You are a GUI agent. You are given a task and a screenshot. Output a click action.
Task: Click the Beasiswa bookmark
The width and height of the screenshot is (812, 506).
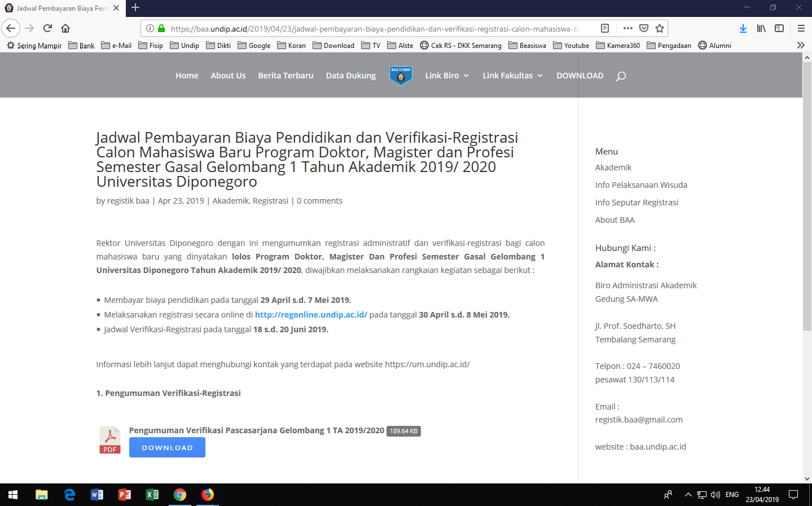point(527,45)
